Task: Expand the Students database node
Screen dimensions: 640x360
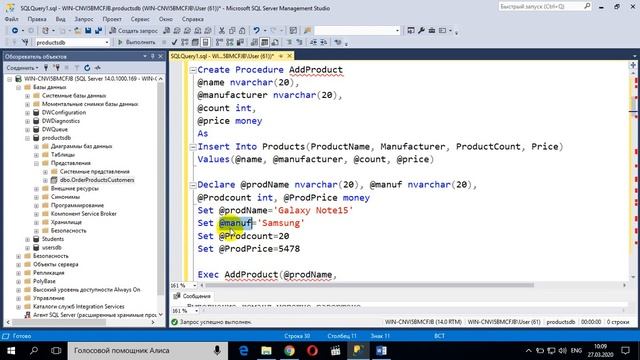Action: (x=28, y=239)
